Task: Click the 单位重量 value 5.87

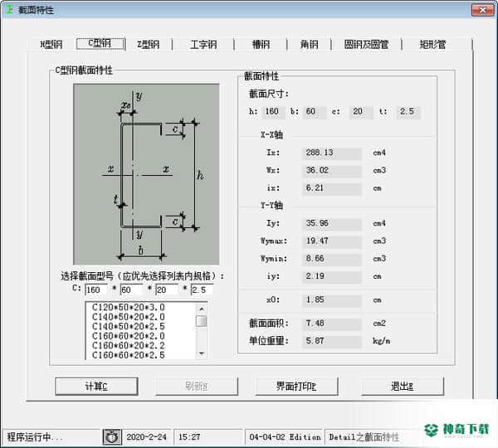Action: click(x=331, y=341)
